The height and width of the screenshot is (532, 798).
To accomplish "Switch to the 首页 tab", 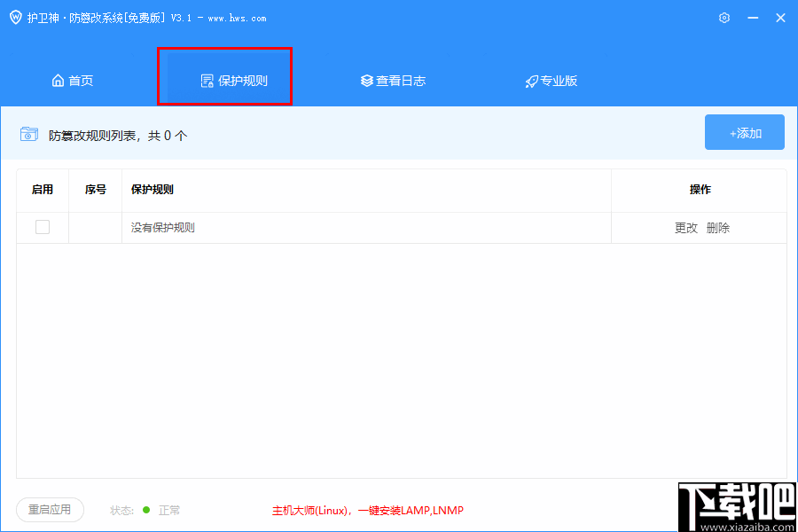I will [74, 80].
